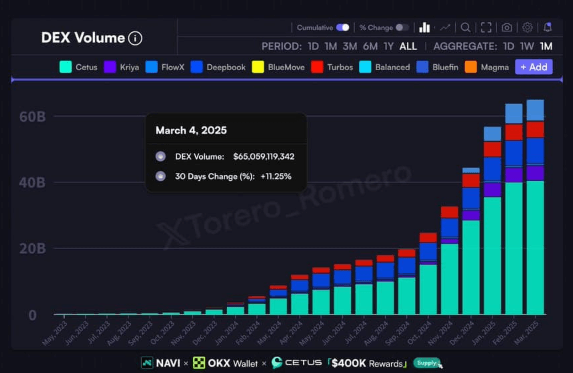Toggle the Balanced legend swatch

tap(365, 67)
